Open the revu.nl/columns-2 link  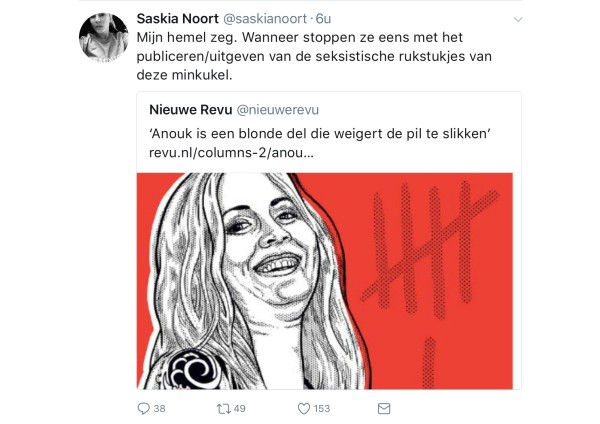tap(231, 153)
